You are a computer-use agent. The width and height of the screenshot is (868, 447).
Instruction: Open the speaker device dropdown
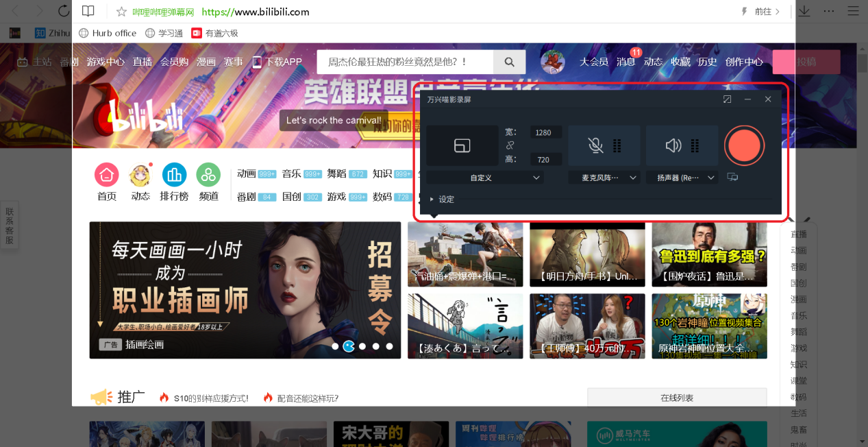681,177
